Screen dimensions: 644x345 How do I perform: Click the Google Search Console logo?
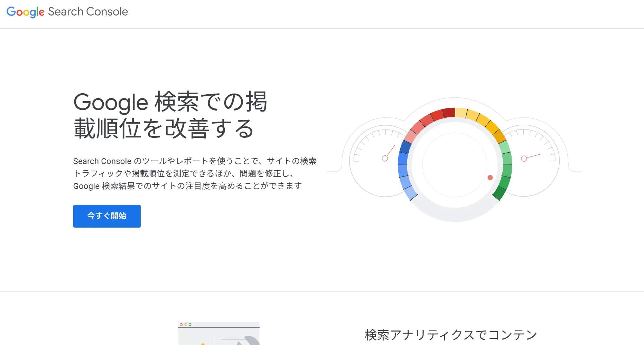[x=67, y=12]
